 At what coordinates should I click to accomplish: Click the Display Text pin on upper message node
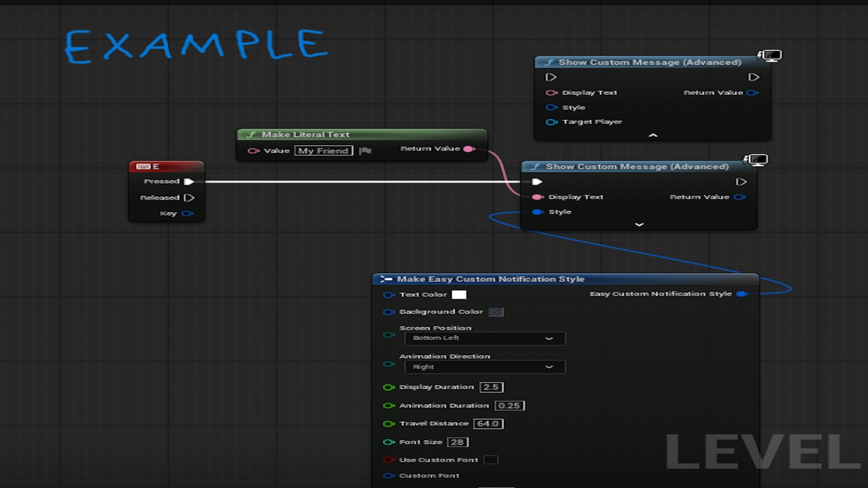(551, 93)
